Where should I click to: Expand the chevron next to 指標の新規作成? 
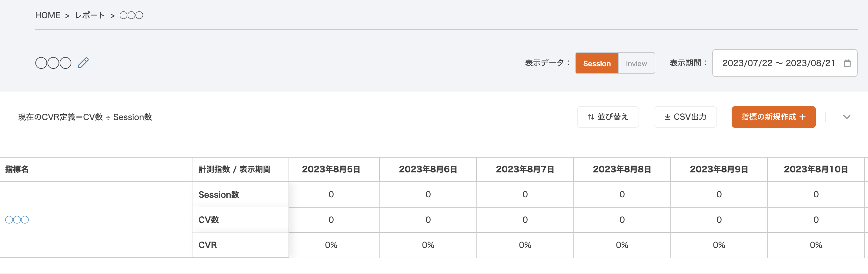[846, 117]
